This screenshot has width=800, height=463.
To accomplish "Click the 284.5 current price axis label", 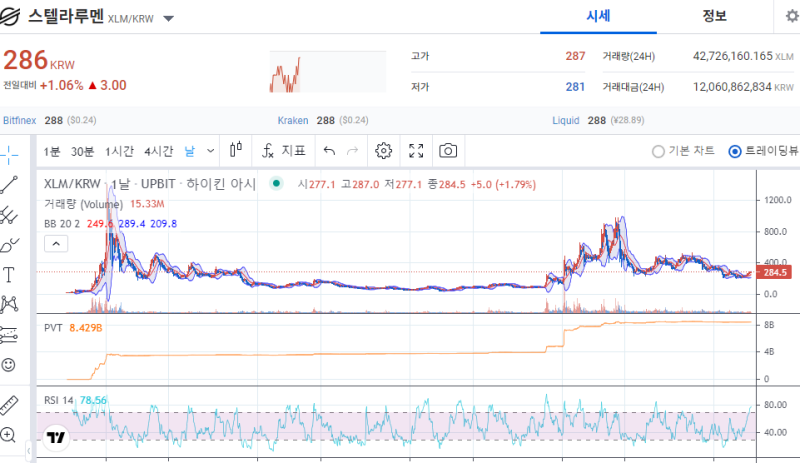I will [774, 273].
